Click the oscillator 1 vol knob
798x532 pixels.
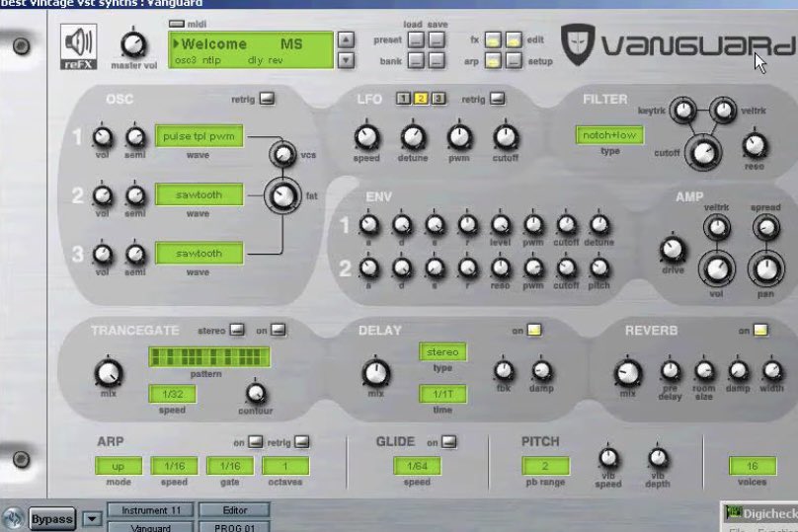click(103, 137)
